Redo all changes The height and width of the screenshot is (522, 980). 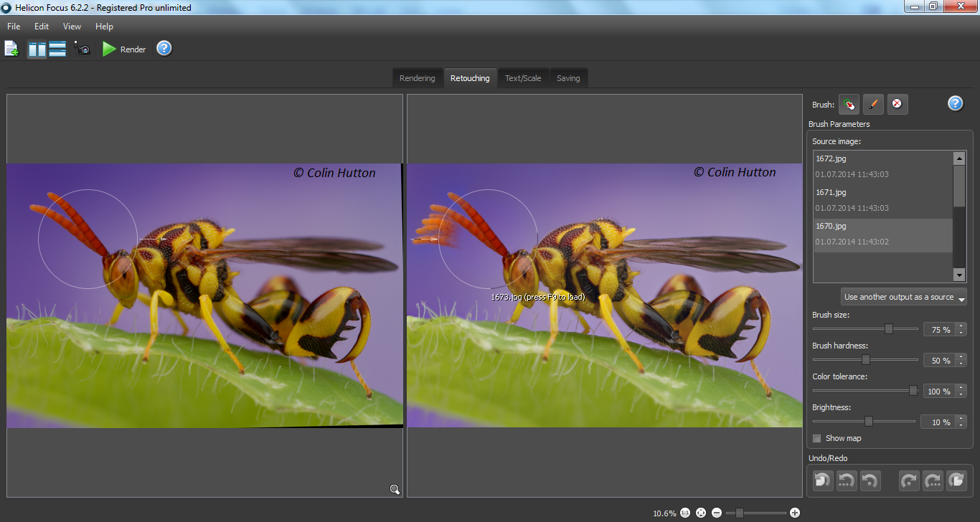[x=956, y=480]
